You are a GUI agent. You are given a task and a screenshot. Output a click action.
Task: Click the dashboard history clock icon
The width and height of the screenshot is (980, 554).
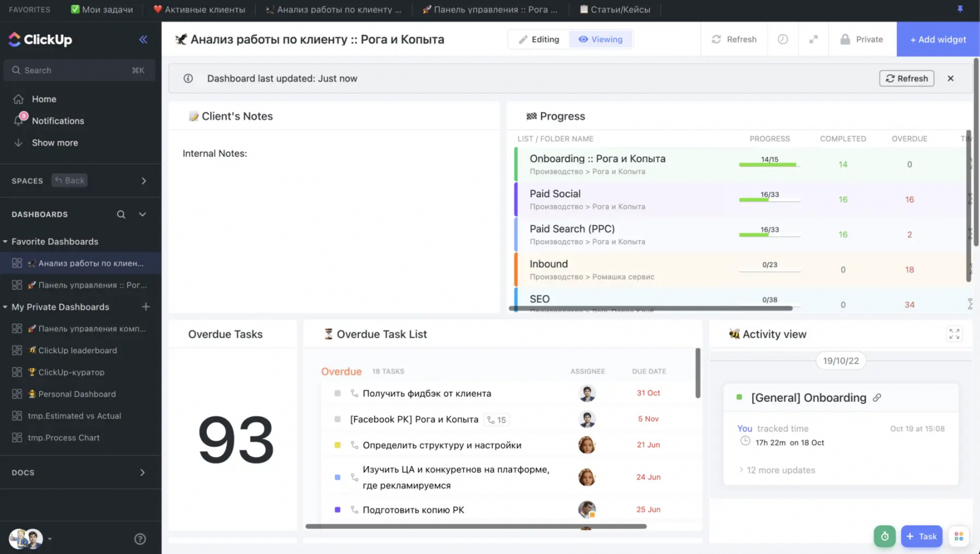tap(783, 39)
